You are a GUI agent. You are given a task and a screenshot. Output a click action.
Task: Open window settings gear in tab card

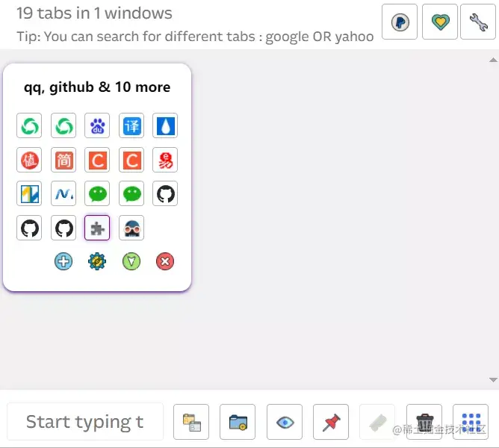97,261
